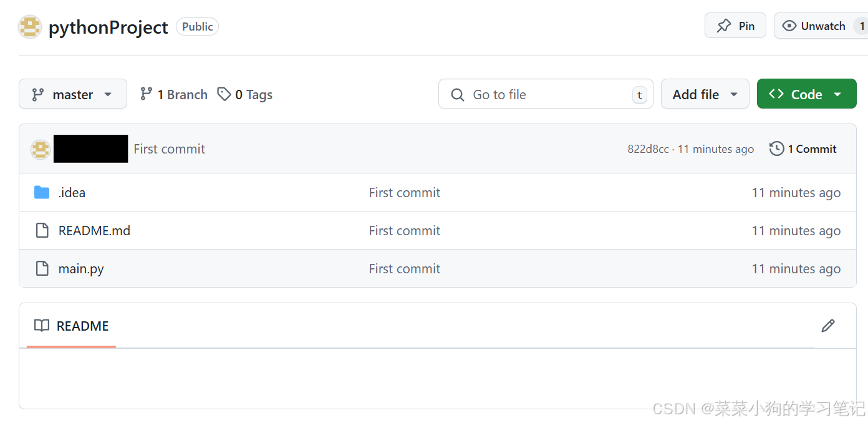View the First commit message on README.md
868x423 pixels.
coord(404,231)
